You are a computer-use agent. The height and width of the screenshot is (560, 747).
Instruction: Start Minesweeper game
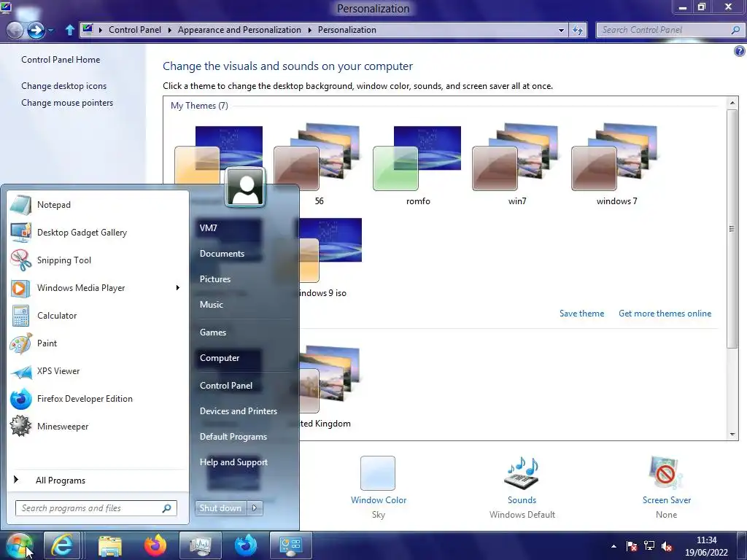pos(98,426)
